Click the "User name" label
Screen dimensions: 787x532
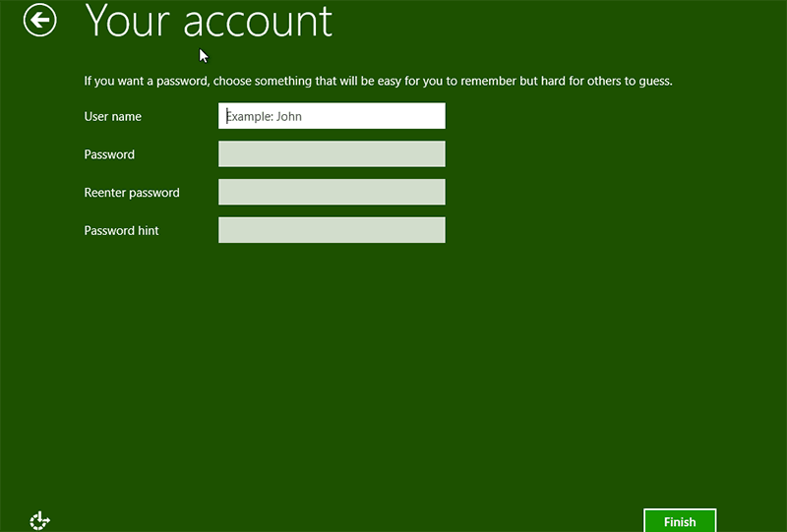point(113,117)
